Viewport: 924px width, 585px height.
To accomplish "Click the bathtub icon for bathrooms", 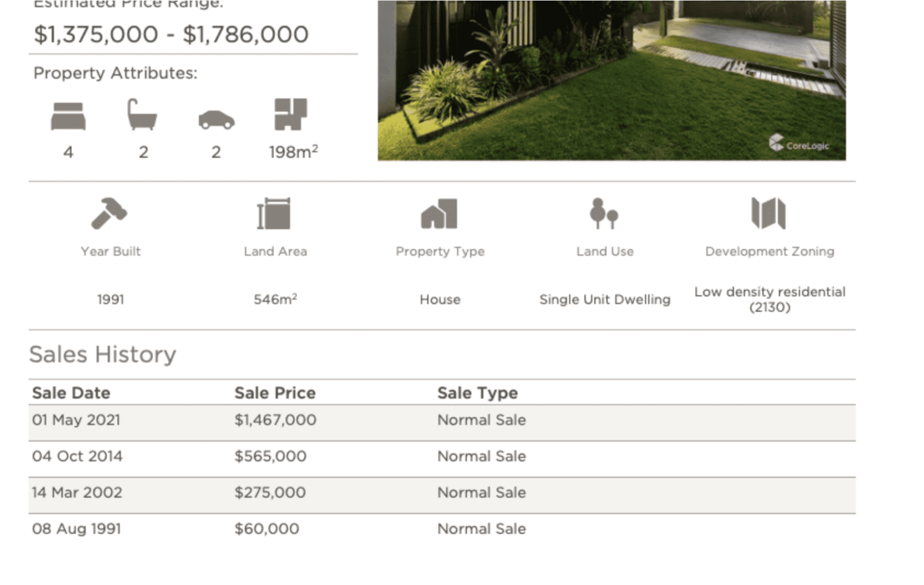I will 142,115.
